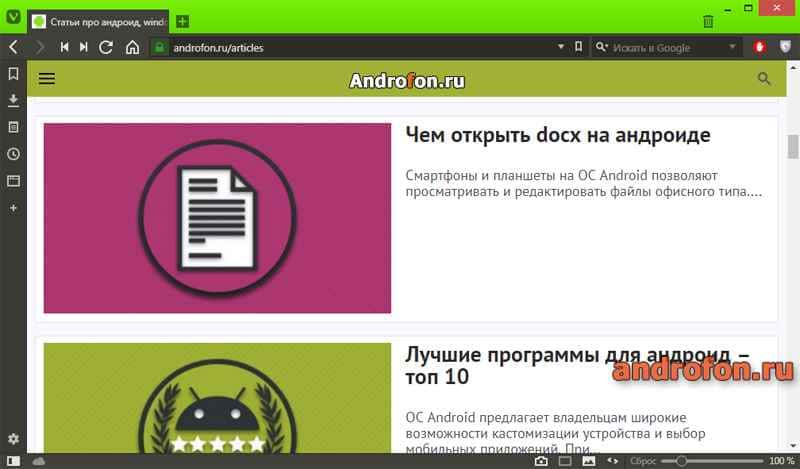Open the closed tabs trash can
The height and width of the screenshot is (469, 800).
tap(708, 21)
